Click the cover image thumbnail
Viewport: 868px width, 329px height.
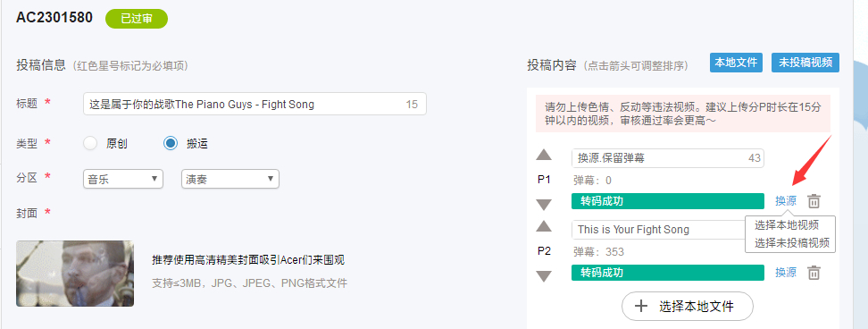[x=75, y=274]
